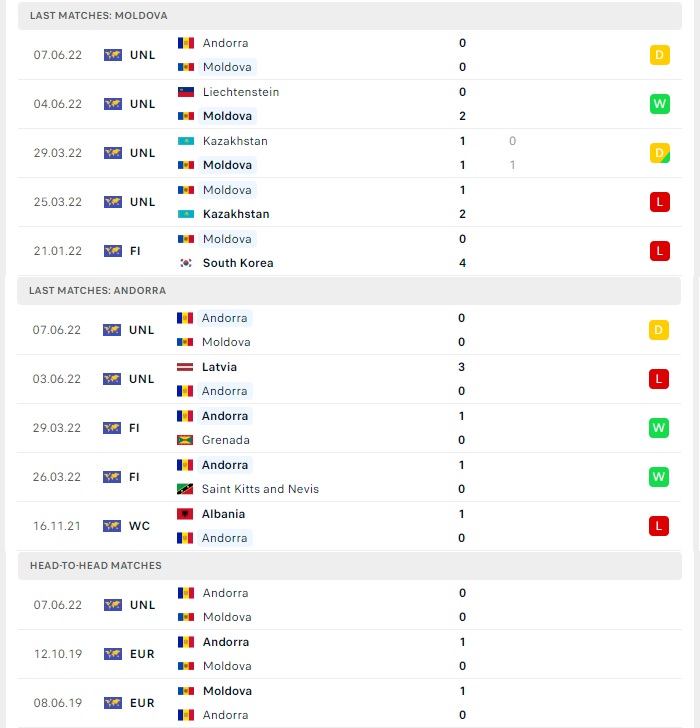Click the green W badge for Andorra vs Grenada
Screen dimensions: 700x728
pos(659,428)
